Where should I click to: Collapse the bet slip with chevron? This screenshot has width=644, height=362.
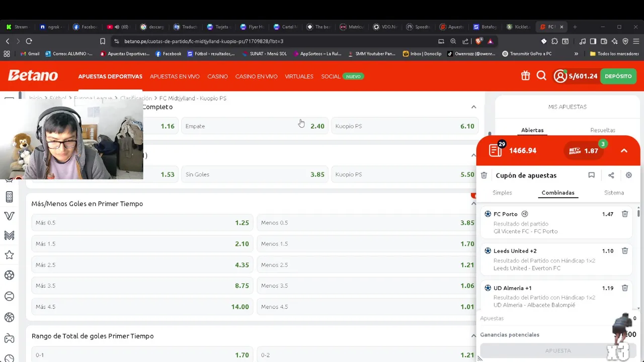click(x=624, y=150)
